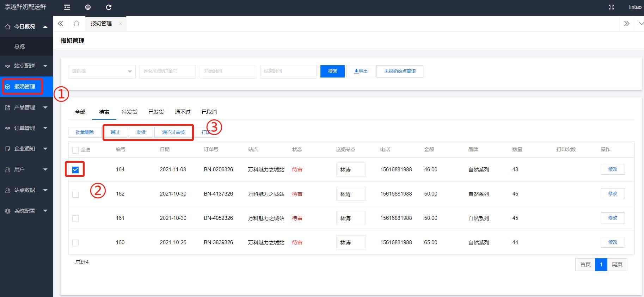This screenshot has width=644, height=297.
Task: Click the globe icon in top bar
Action: [88, 7]
